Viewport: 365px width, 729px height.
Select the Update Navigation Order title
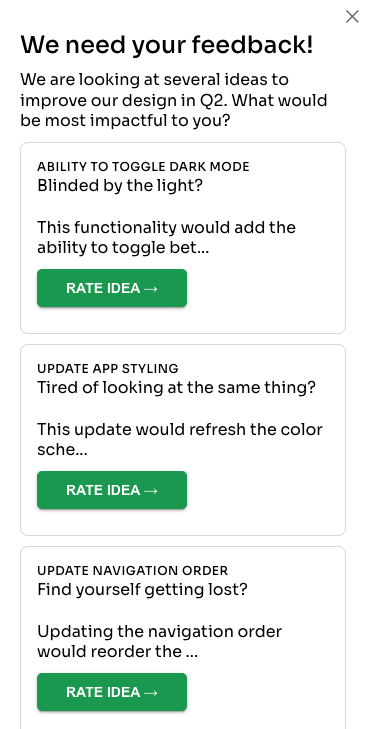pos(133,570)
